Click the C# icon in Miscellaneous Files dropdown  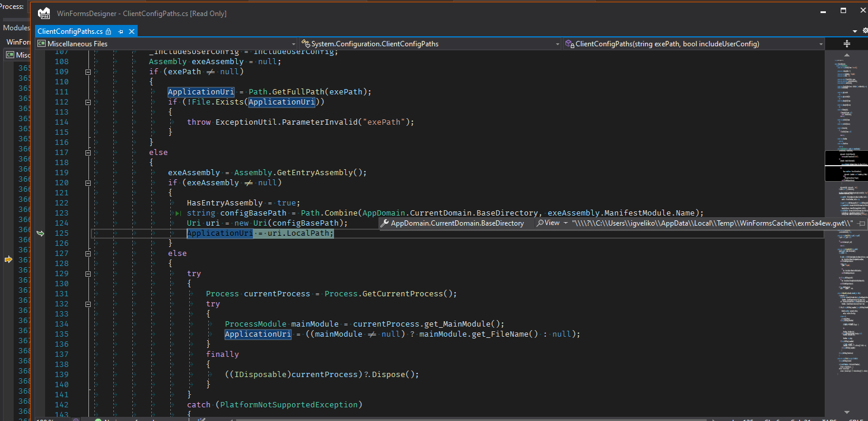tap(42, 43)
